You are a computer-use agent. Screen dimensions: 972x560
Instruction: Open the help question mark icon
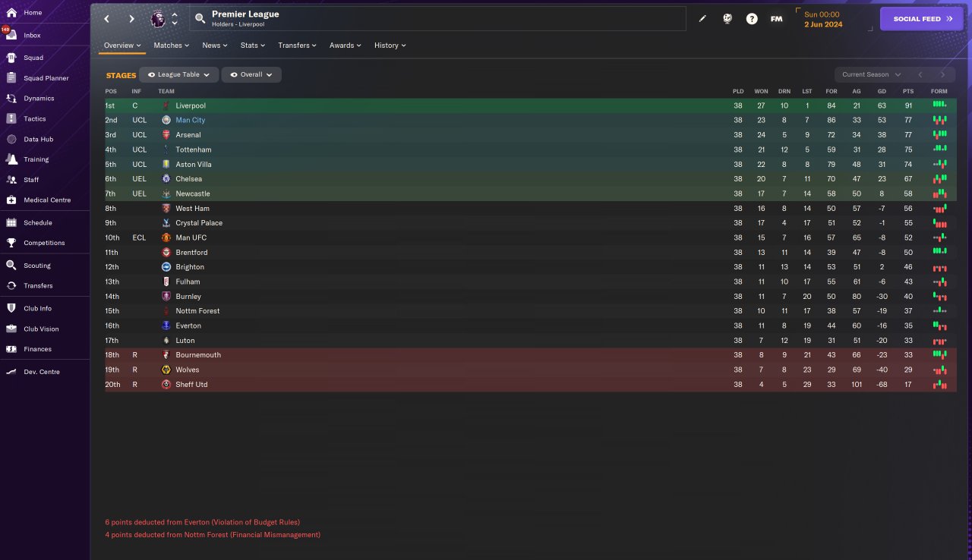point(752,19)
